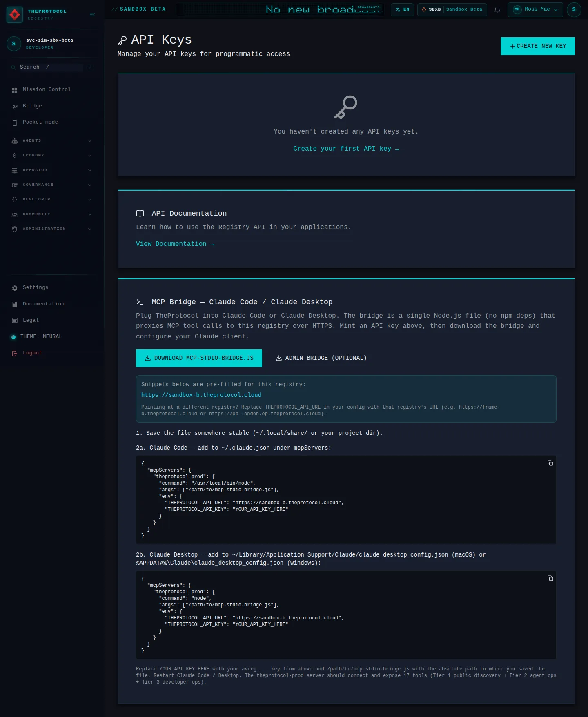Screen dimensions: 588x717
Task: Open Bridge in the sidebar
Action: pos(52,106)
